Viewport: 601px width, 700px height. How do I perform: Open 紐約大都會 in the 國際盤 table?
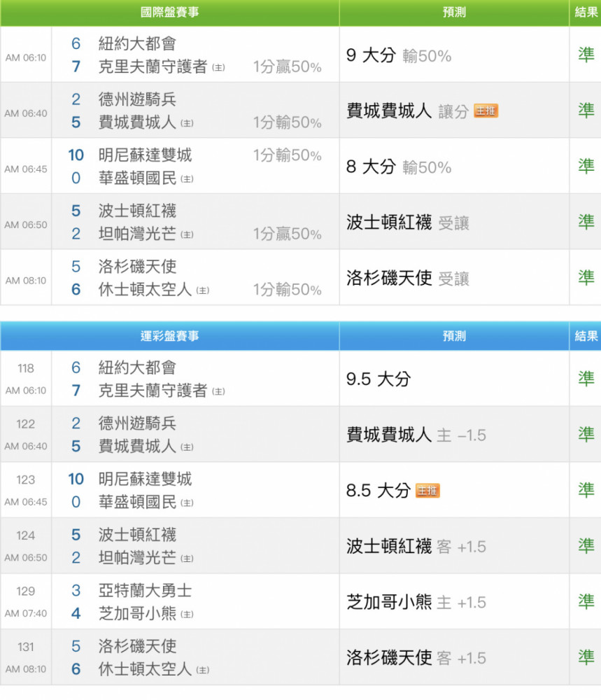[137, 43]
